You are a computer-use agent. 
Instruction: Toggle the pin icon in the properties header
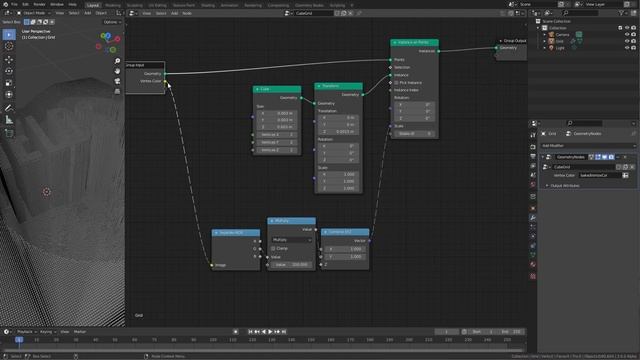tap(633, 133)
